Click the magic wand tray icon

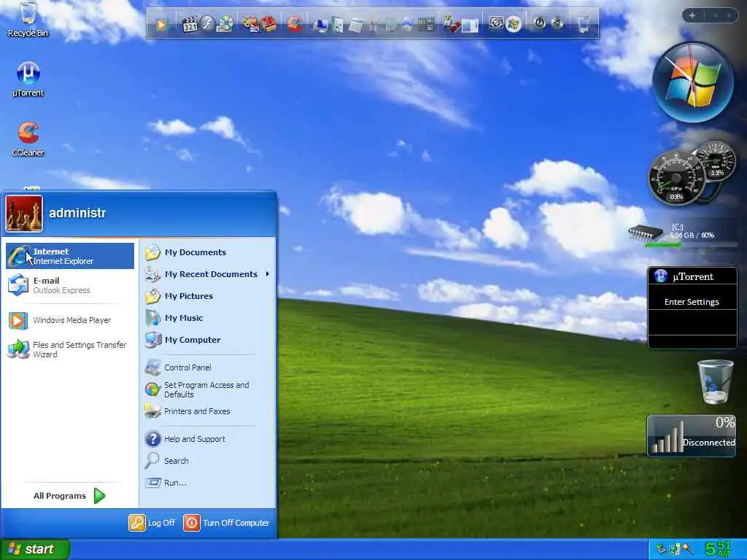[687, 549]
